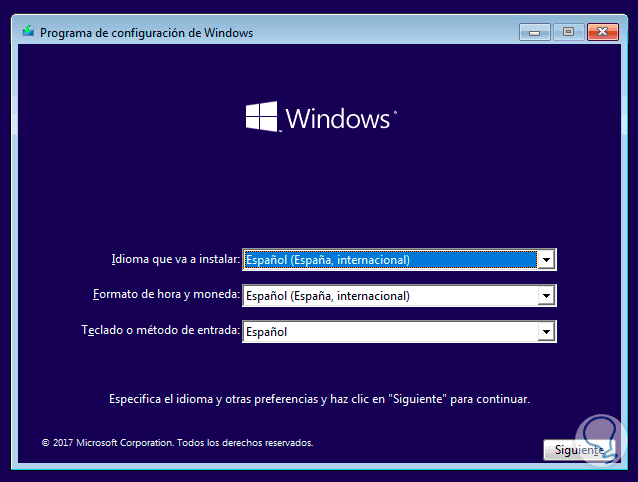
Task: Click the 'Especifica el idioma y otras preferencias' instruction text
Action: tap(319, 399)
